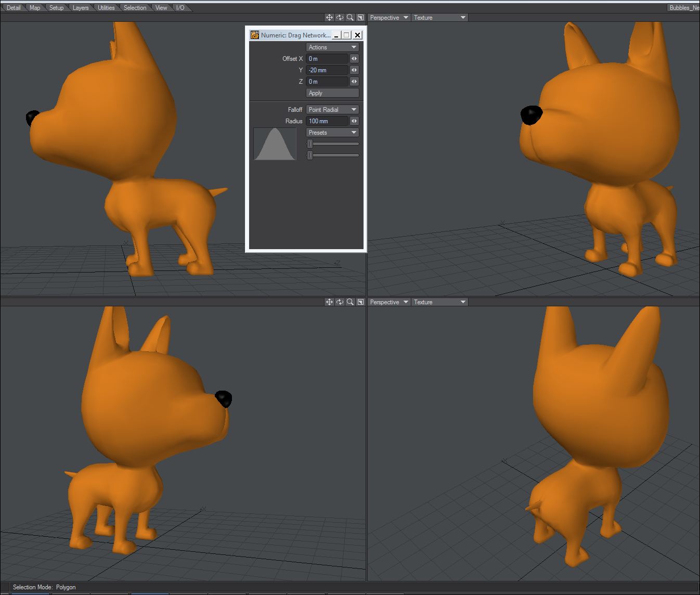Click the pan icon in top-left viewport
Screen dimensions: 700x595
pyautogui.click(x=329, y=18)
